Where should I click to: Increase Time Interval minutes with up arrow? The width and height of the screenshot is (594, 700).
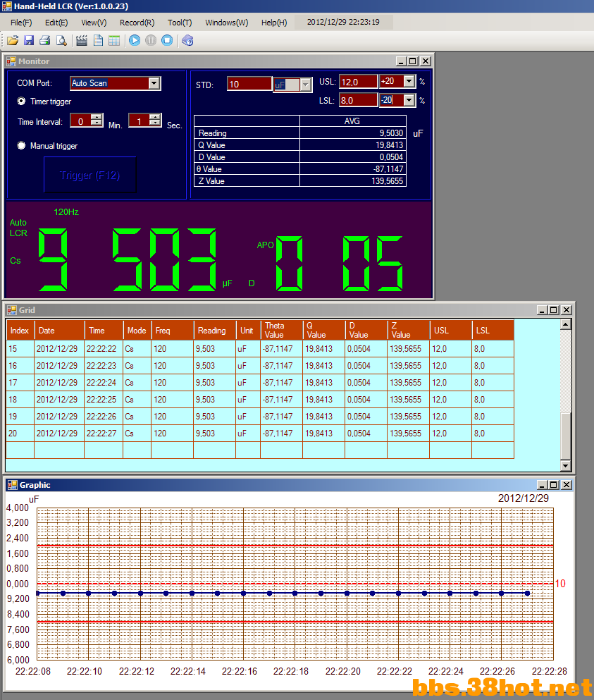(97, 117)
